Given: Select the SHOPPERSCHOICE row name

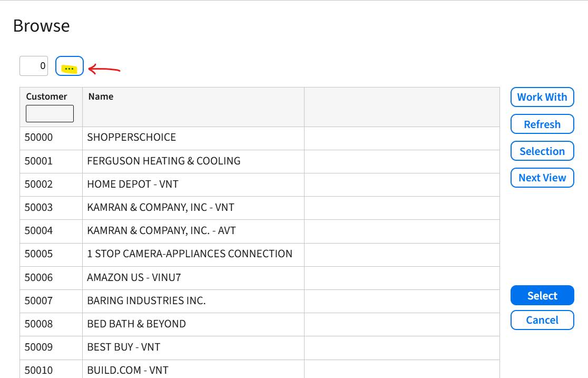Looking at the screenshot, I should [x=132, y=138].
